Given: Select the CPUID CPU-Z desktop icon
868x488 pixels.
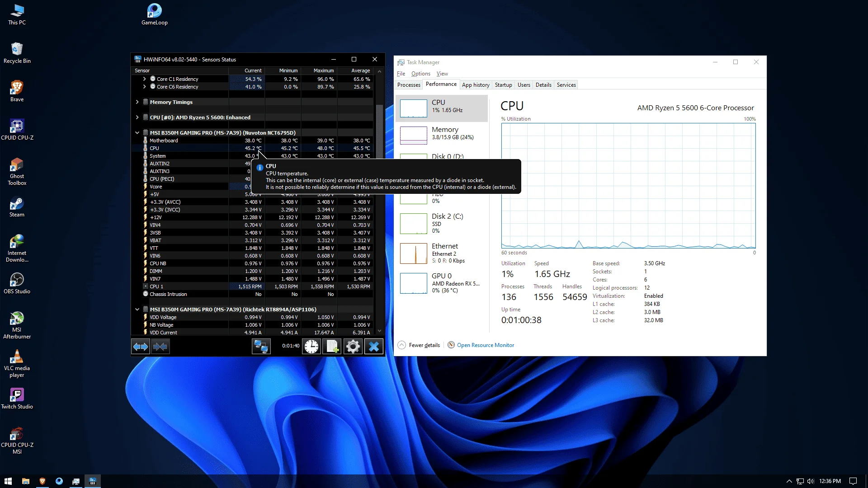Looking at the screenshot, I should [17, 130].
